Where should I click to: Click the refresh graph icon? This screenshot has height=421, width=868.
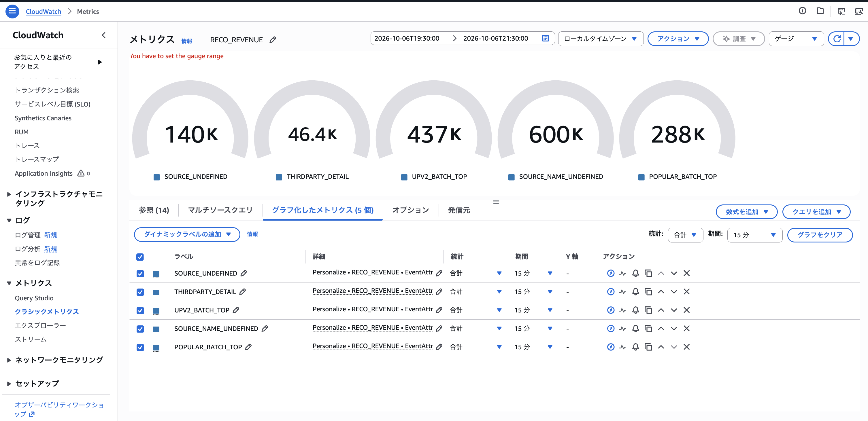coord(836,39)
